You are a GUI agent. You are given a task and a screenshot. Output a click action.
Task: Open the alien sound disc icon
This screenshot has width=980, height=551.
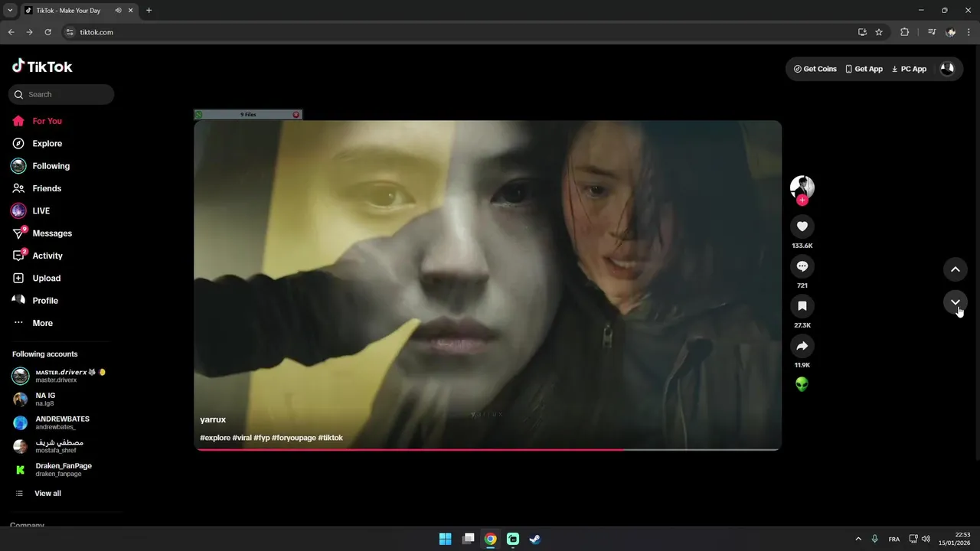pos(802,384)
